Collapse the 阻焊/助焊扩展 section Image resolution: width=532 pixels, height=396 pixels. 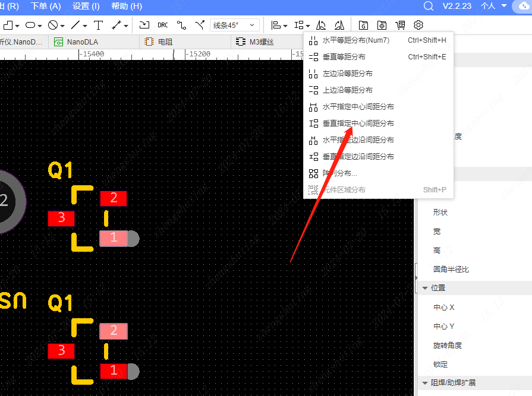425,383
